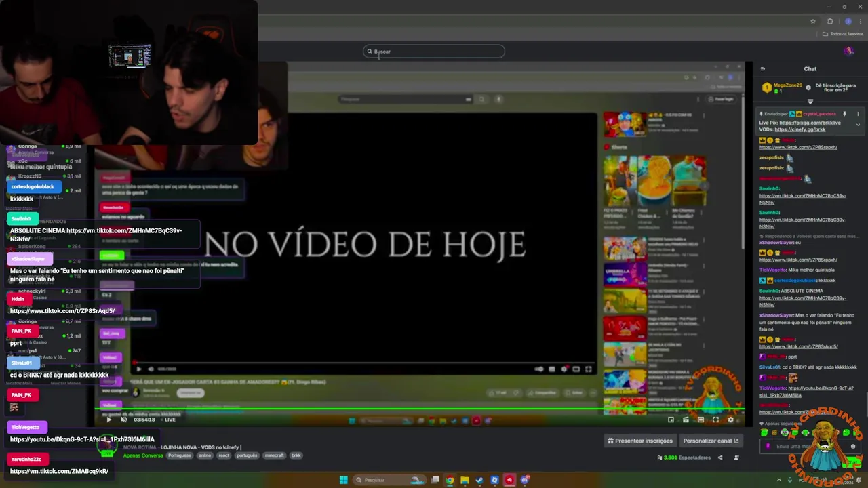868x488 pixels.
Task: Click the share stream icon
Action: click(720, 457)
